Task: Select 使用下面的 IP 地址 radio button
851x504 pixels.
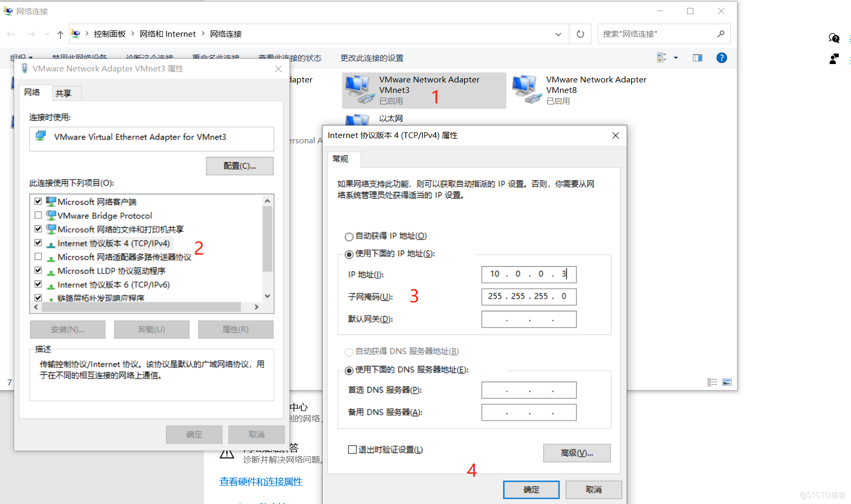Action: pyautogui.click(x=349, y=255)
